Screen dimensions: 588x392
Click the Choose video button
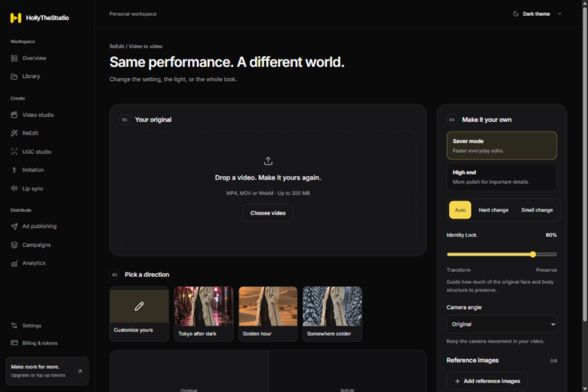pyautogui.click(x=268, y=213)
